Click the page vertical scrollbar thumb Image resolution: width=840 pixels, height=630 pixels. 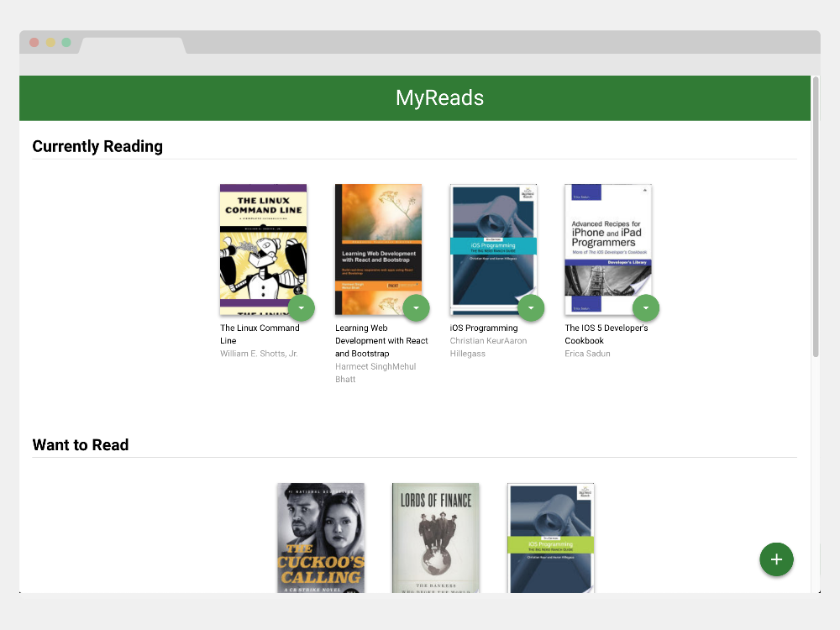click(816, 217)
